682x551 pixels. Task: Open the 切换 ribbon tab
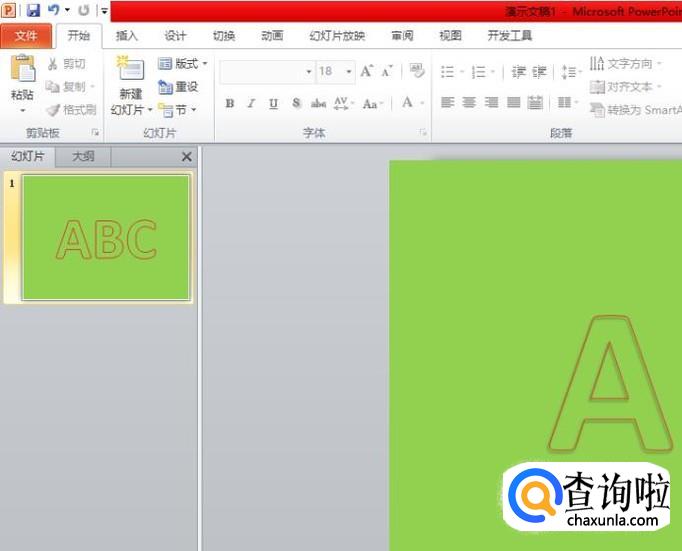click(224, 36)
